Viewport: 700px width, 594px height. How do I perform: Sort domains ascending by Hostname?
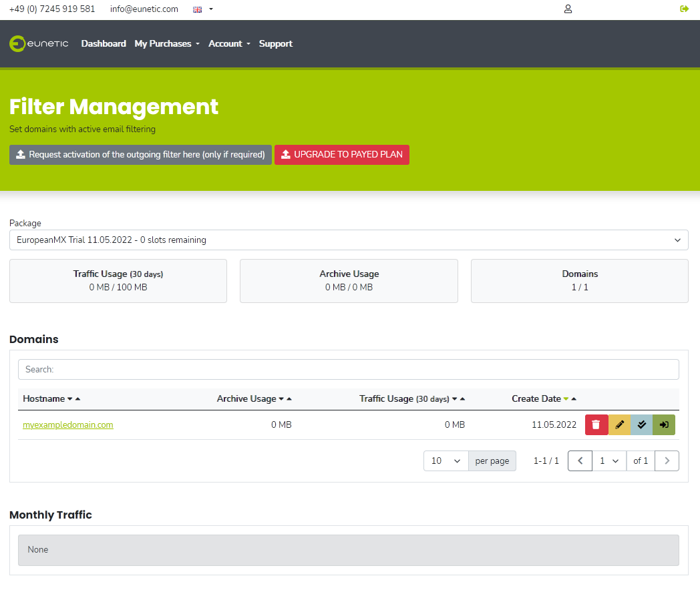76,398
